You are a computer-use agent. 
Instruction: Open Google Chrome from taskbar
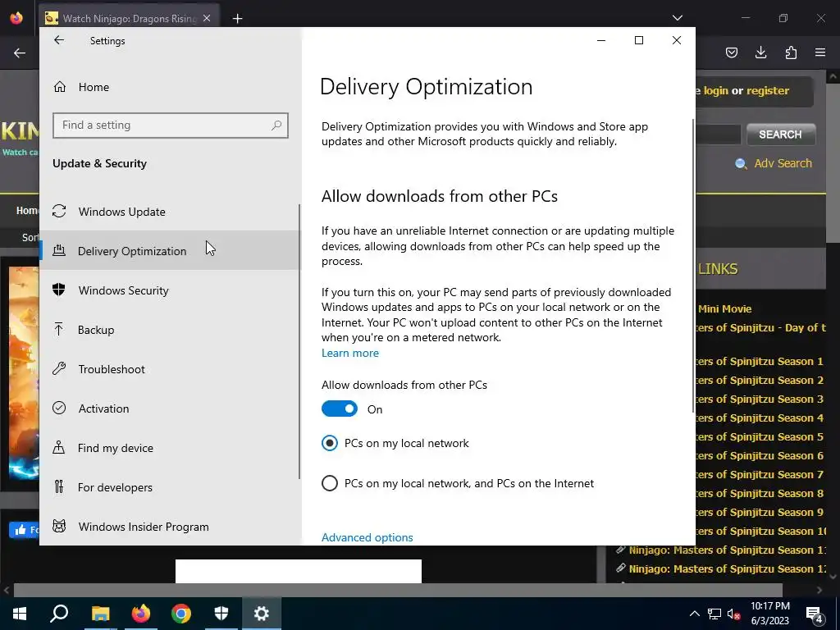pos(181,614)
